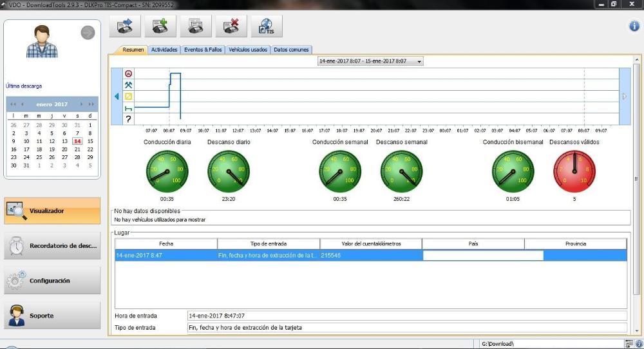Click the Conducción bisemanal gauge
The image size is (644, 349).
513,171
